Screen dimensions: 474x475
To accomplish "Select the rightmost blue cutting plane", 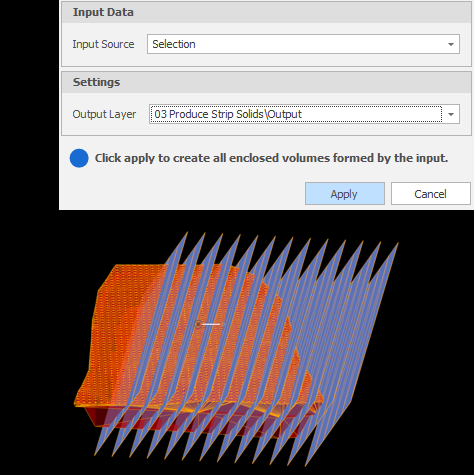I will (352, 354).
